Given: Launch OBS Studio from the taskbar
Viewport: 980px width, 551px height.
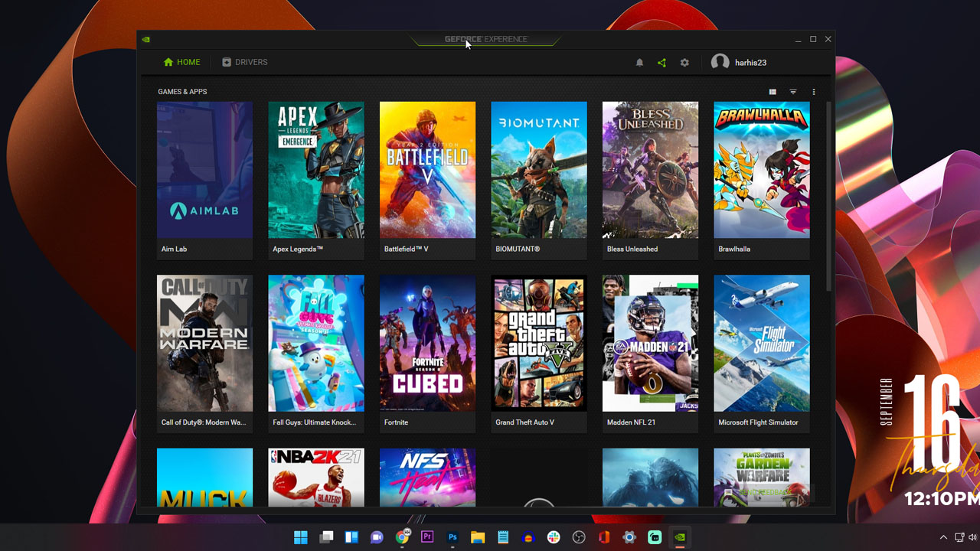Looking at the screenshot, I should (x=579, y=537).
